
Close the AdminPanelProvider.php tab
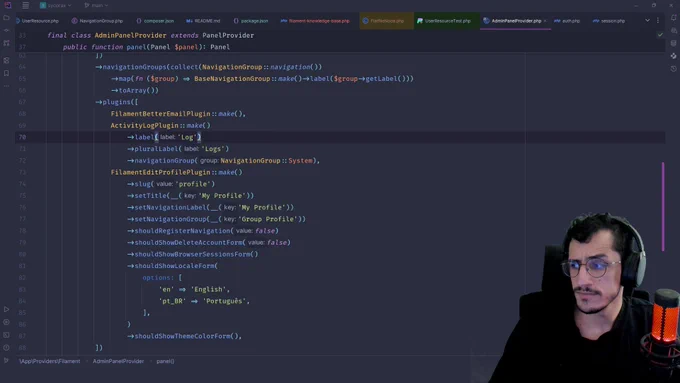coord(545,21)
